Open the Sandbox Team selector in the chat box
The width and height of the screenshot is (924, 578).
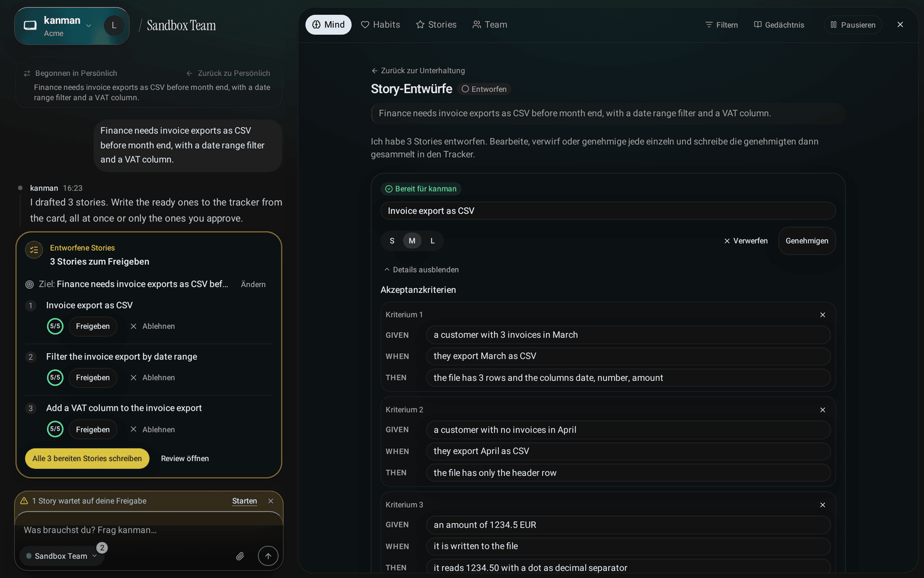62,556
